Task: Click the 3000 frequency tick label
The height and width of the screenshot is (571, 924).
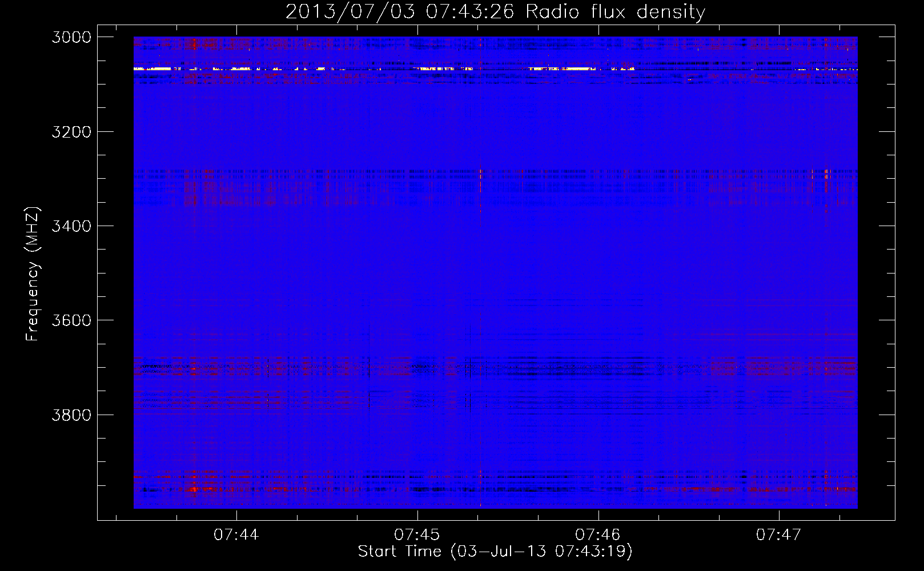Action: click(71, 37)
